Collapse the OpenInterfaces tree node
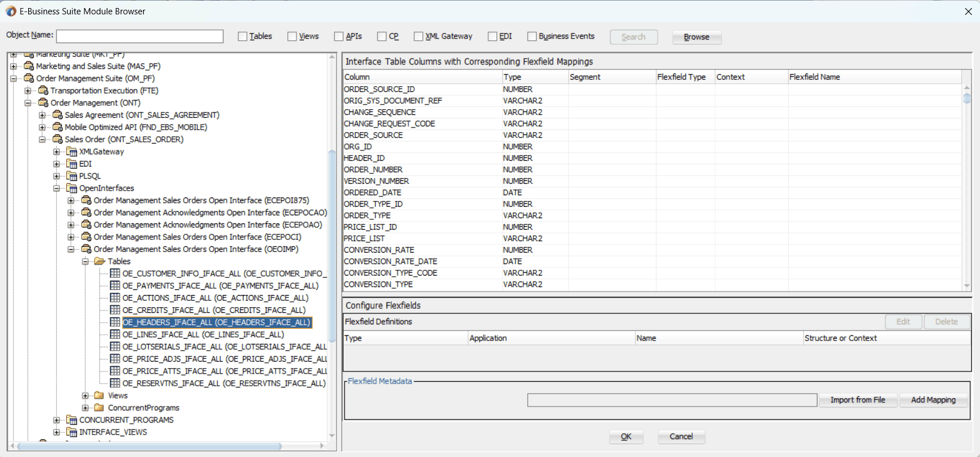This screenshot has height=457, width=980. tap(57, 188)
